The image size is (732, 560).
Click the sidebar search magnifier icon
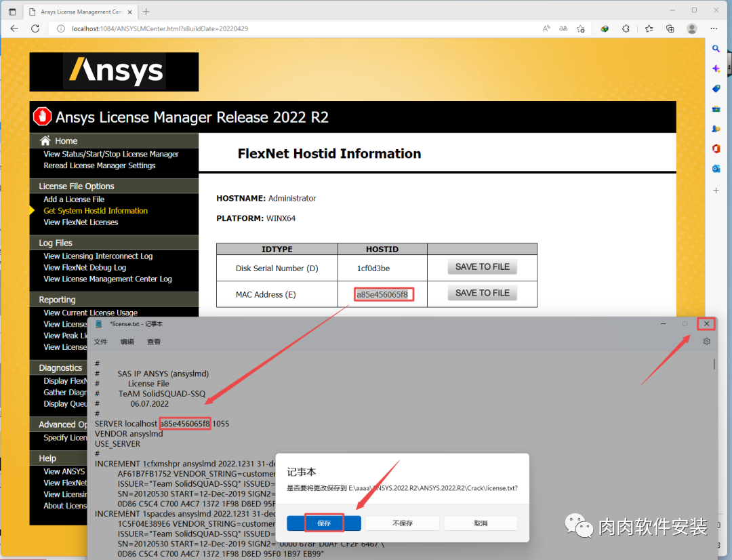tap(716, 49)
